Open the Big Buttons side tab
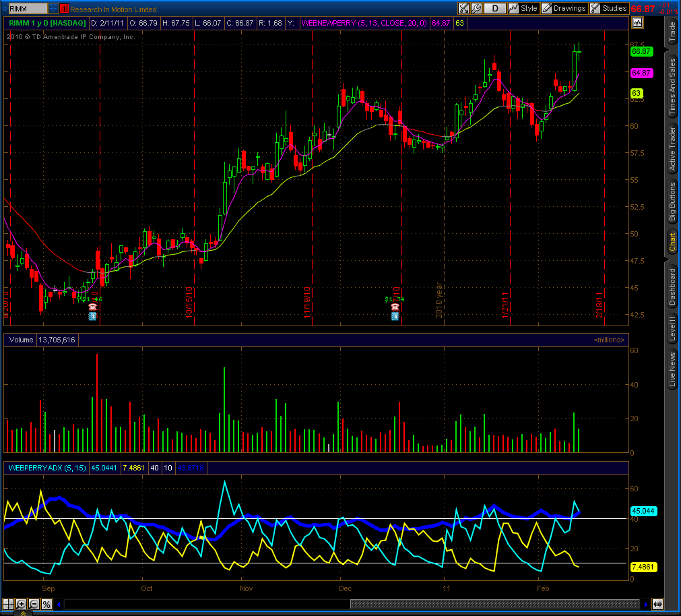This screenshot has width=681, height=616. point(672,201)
